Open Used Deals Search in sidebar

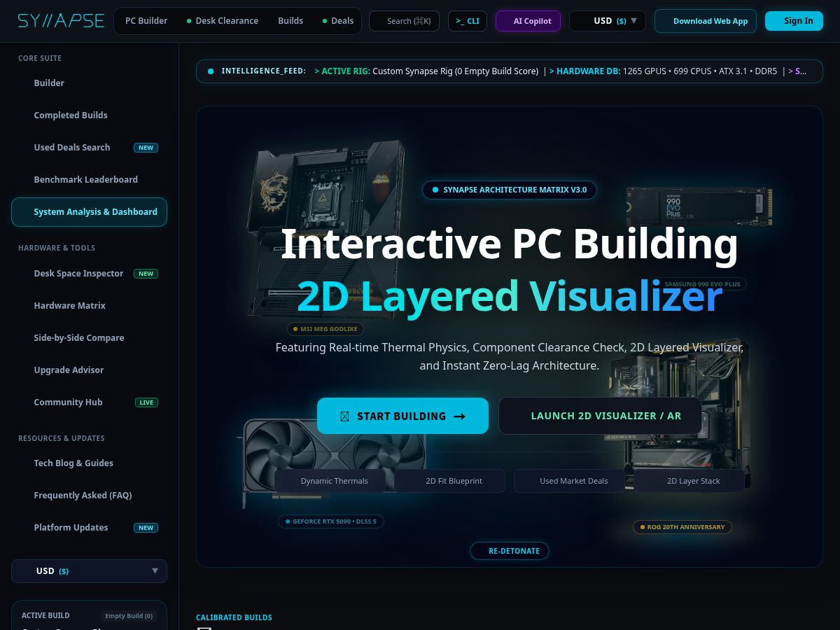(89, 147)
